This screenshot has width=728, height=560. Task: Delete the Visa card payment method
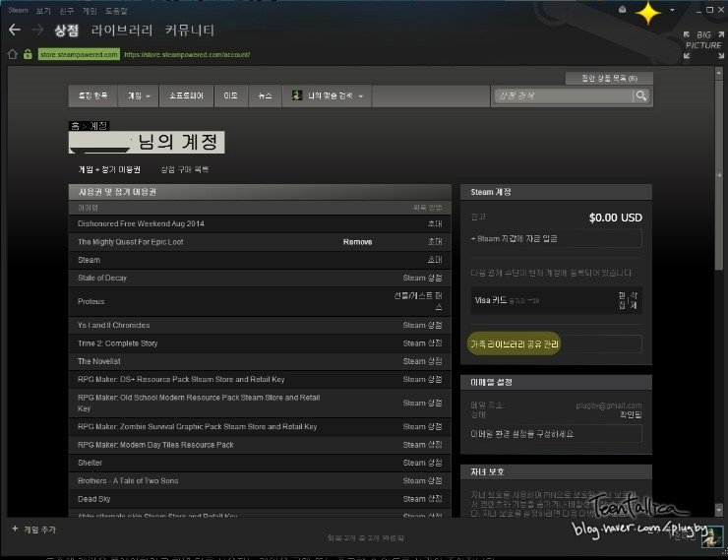pos(634,300)
